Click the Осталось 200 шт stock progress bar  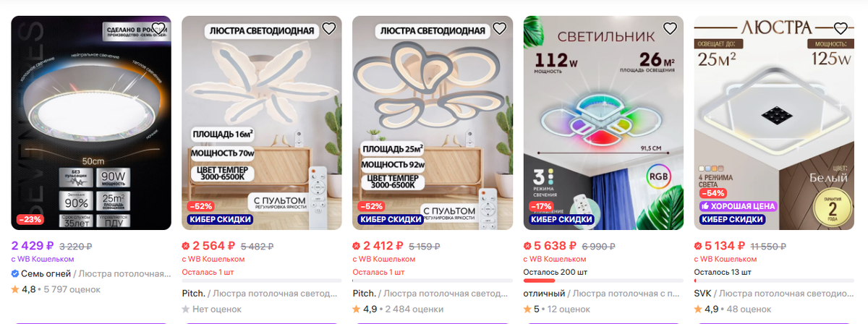[603, 281]
